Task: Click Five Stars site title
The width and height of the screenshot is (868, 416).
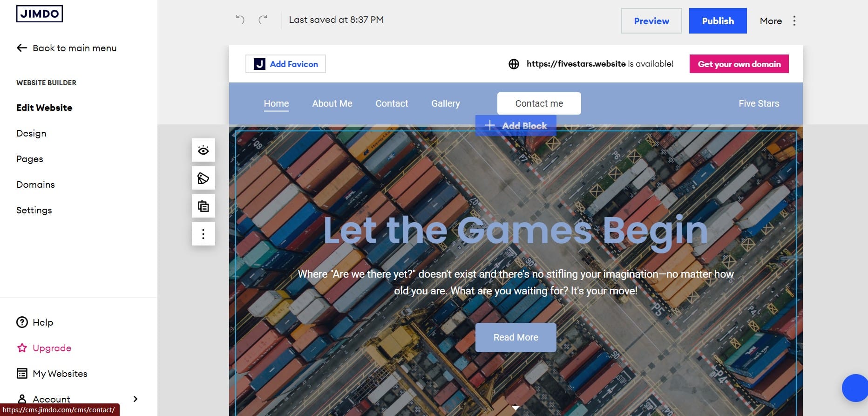Action: point(759,103)
